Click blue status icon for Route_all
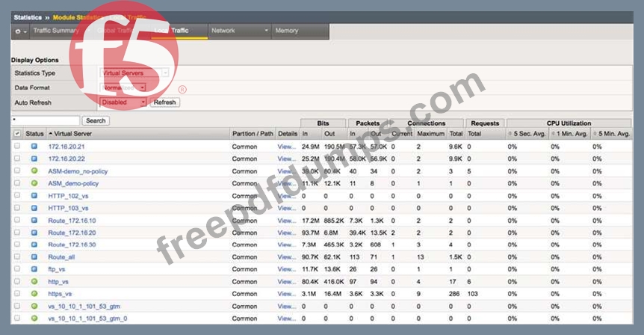 point(34,257)
